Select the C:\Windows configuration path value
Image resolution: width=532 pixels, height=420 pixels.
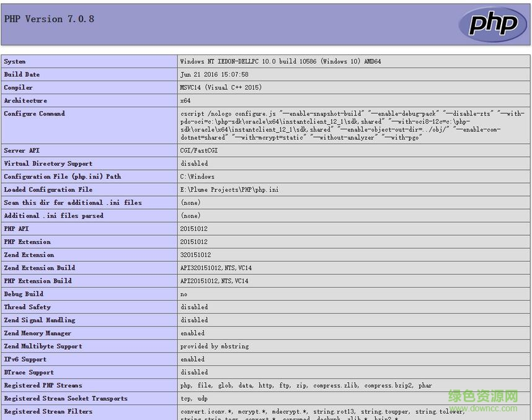click(x=197, y=177)
